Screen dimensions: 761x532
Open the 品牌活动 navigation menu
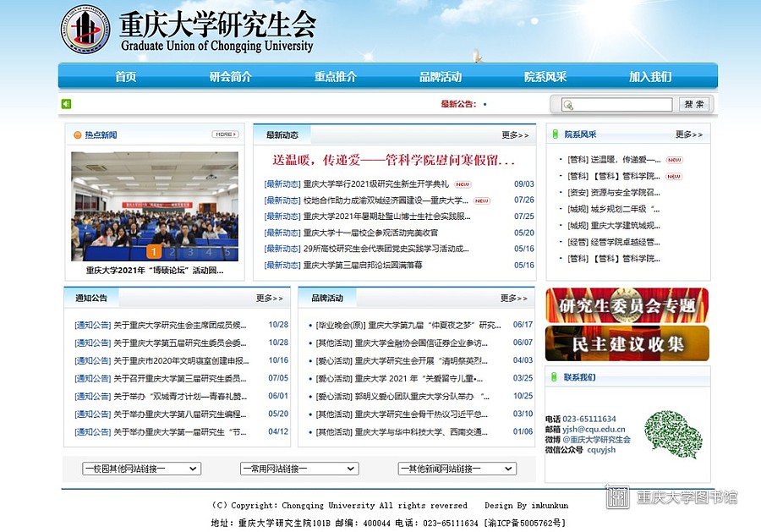[x=441, y=76]
